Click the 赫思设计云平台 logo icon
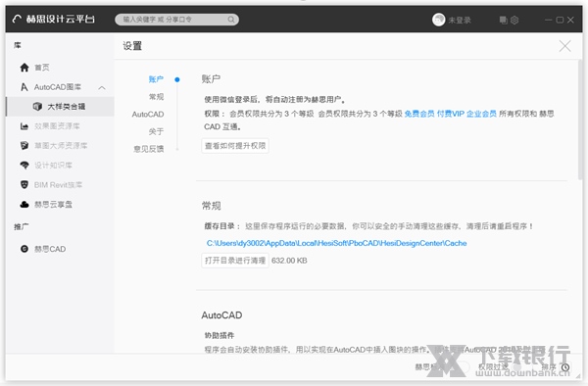 [x=18, y=19]
